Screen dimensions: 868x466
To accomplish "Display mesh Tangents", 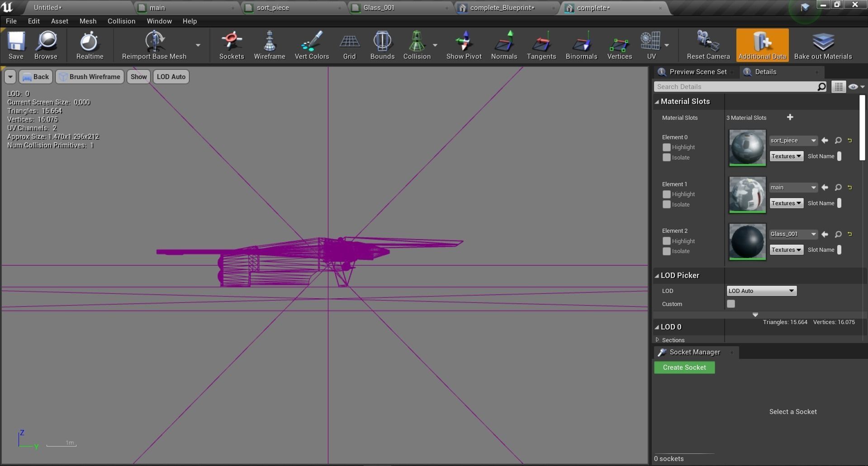I will tap(541, 45).
